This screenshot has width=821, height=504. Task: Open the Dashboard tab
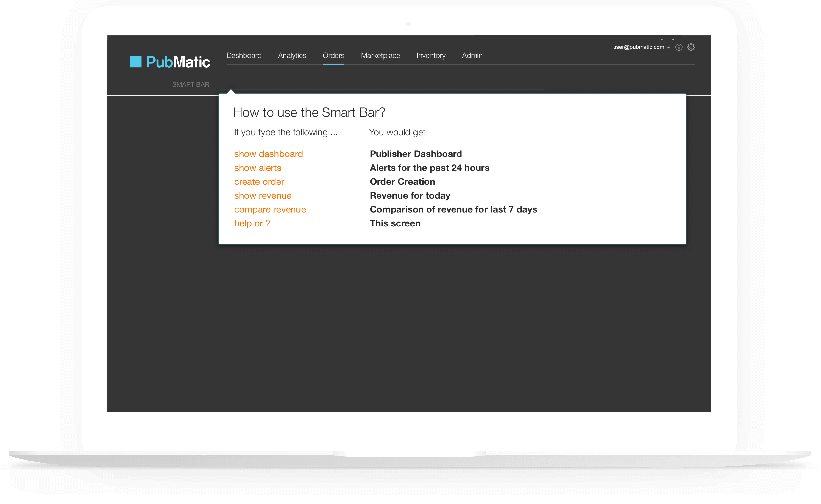244,56
